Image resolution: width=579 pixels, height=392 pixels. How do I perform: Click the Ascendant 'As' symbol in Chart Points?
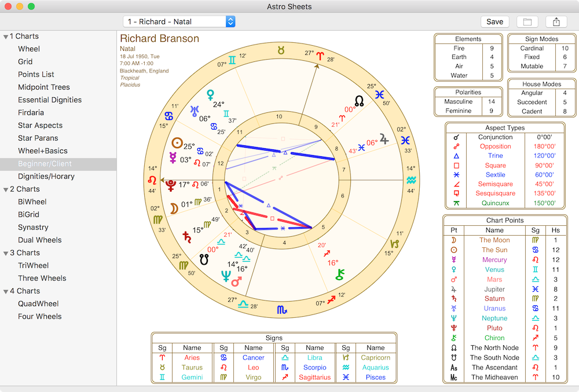(454, 368)
